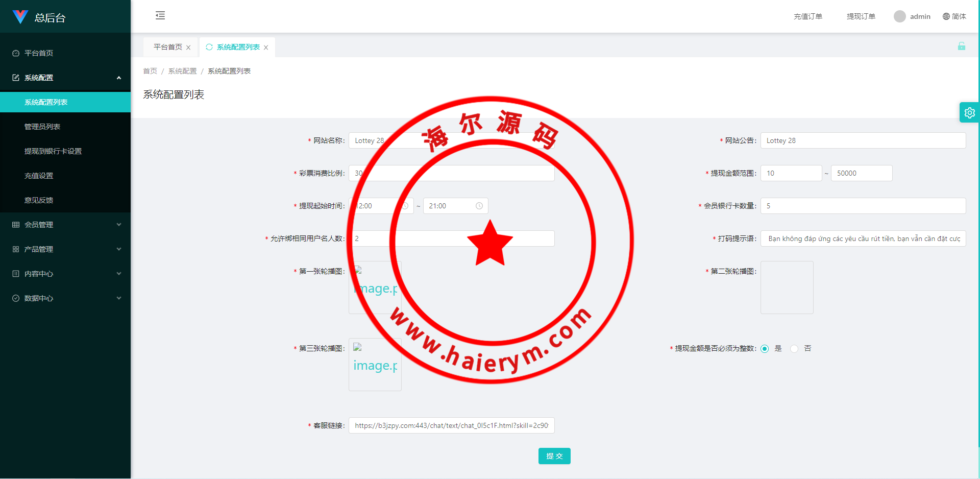Close the 平台首页 tab with X
This screenshot has height=479, width=980.
click(x=188, y=47)
